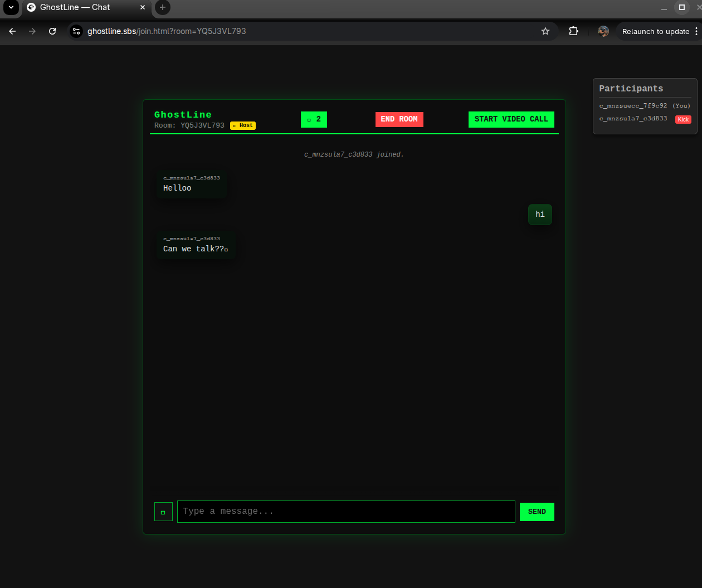Click START VIDEO CALL

(x=511, y=119)
